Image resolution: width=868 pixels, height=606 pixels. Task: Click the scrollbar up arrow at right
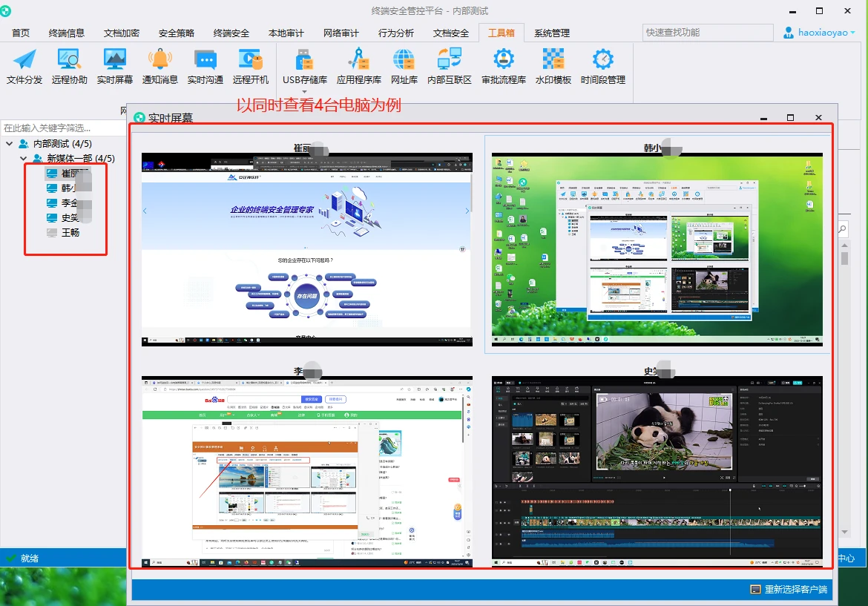(x=845, y=246)
